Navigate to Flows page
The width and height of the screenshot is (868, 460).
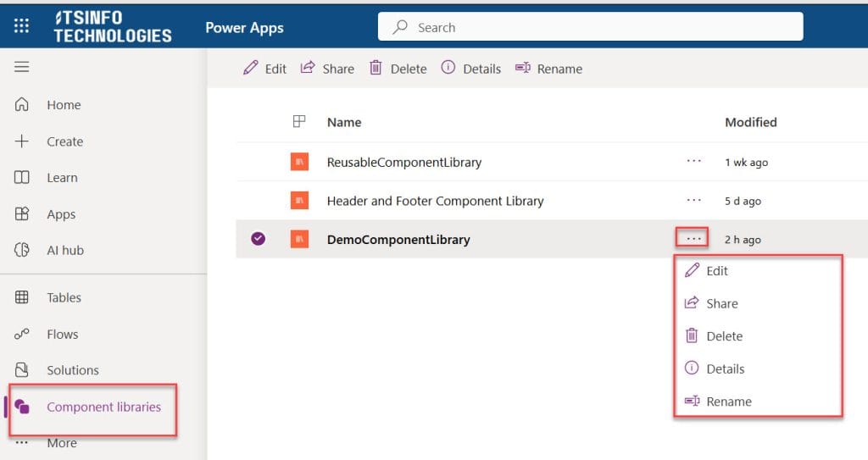[x=63, y=334]
